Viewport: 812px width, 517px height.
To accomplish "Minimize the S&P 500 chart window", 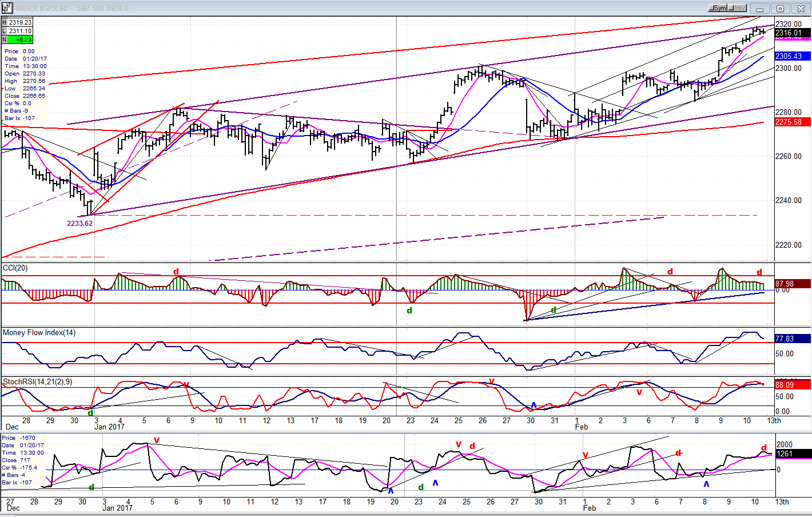I will (760, 8).
